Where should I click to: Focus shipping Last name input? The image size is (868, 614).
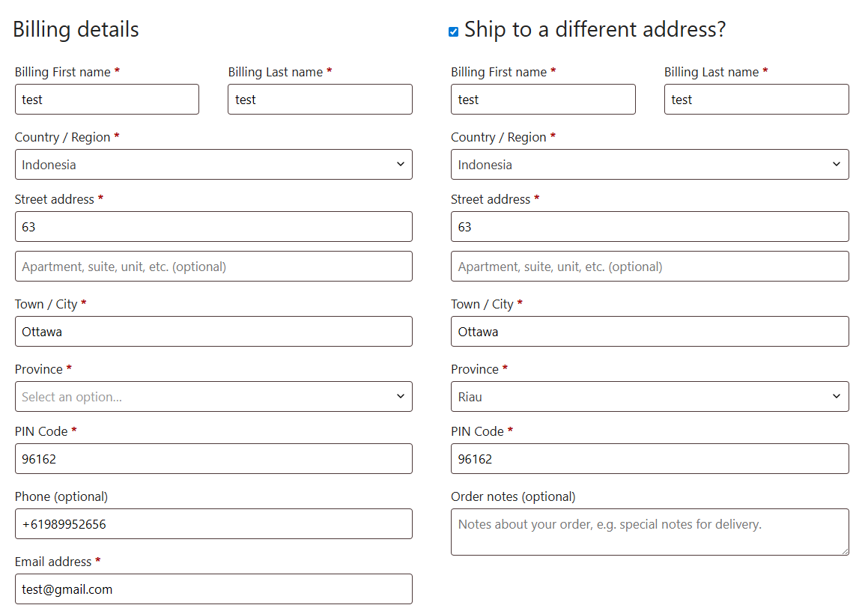click(756, 100)
